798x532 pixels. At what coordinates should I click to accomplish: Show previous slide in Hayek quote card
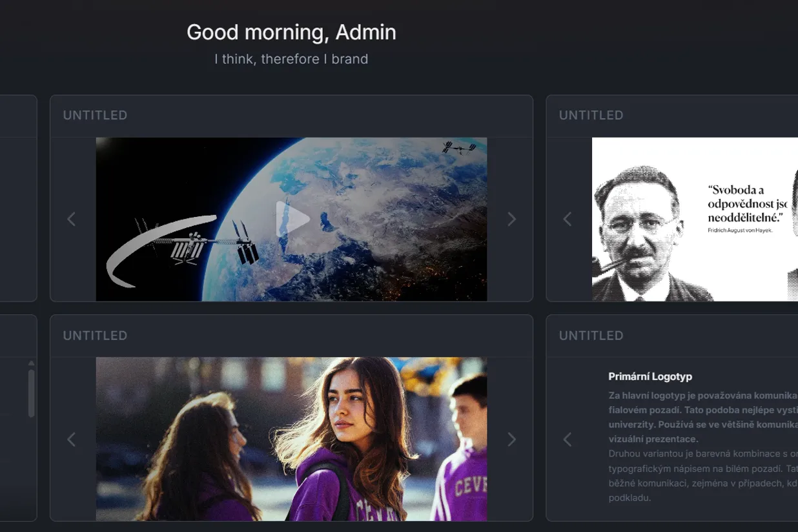coord(568,220)
